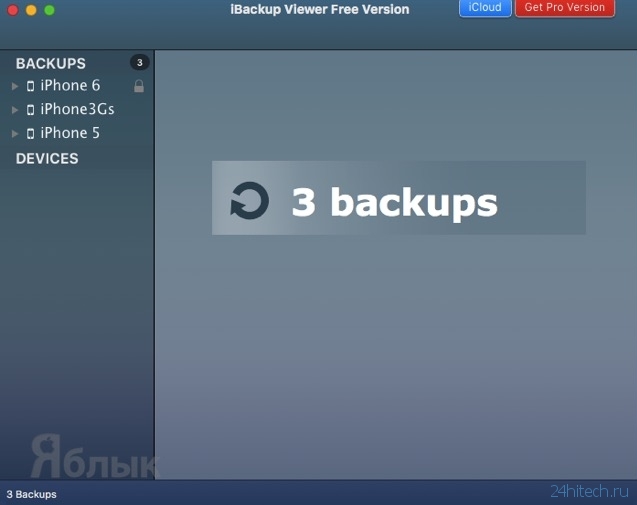
Task: Click the DEVICES section header
Action: (47, 158)
